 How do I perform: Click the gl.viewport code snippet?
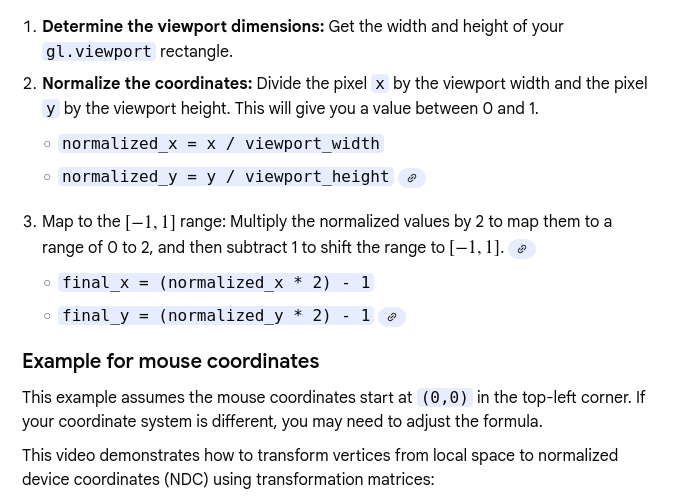(99, 52)
